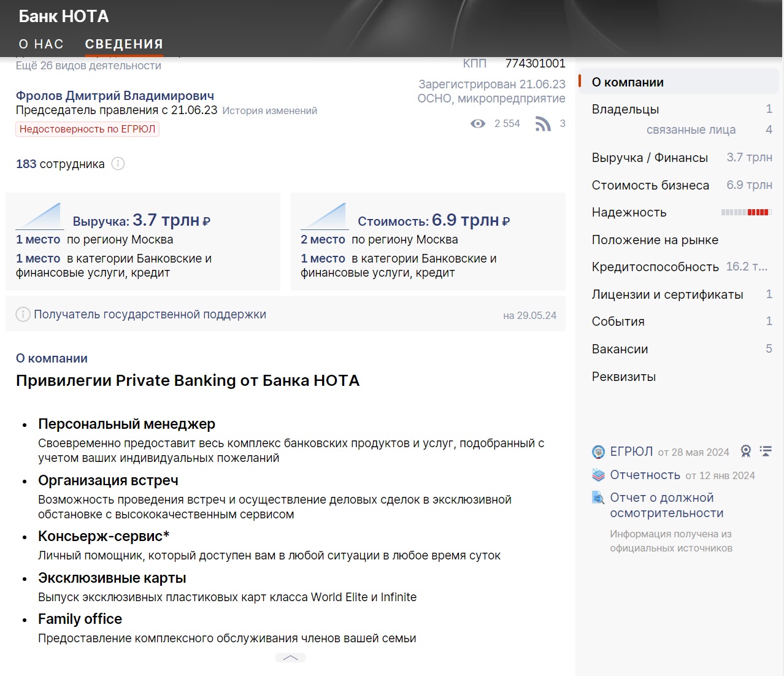Screen dimensions: 784x676
Task: Click the Отчетность stacked-books icon
Action: pyautogui.click(x=598, y=475)
